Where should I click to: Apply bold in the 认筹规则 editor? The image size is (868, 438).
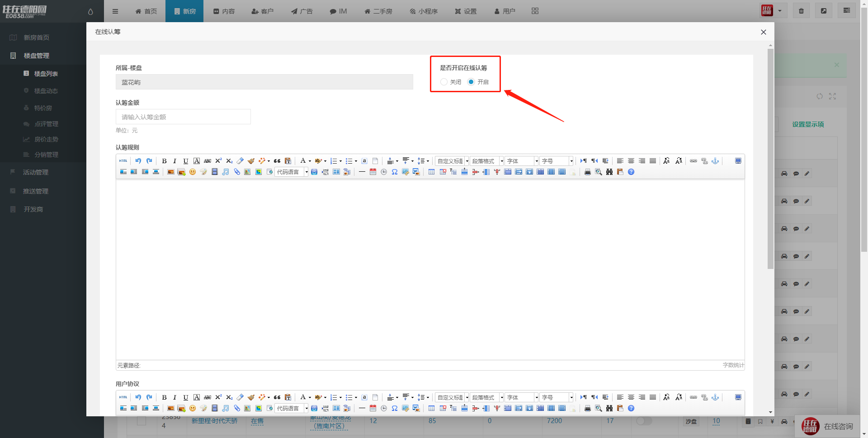pos(164,161)
